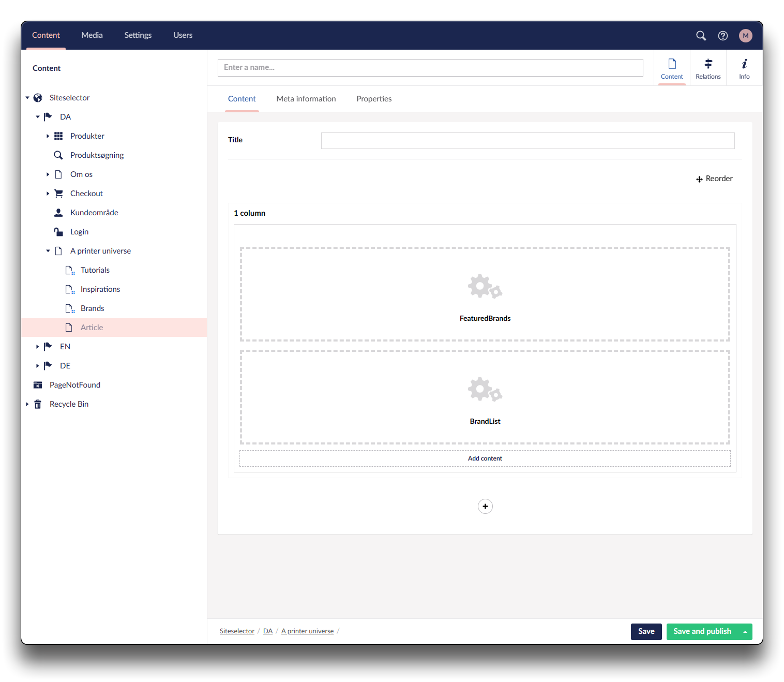Expand the EN language node

coord(38,347)
